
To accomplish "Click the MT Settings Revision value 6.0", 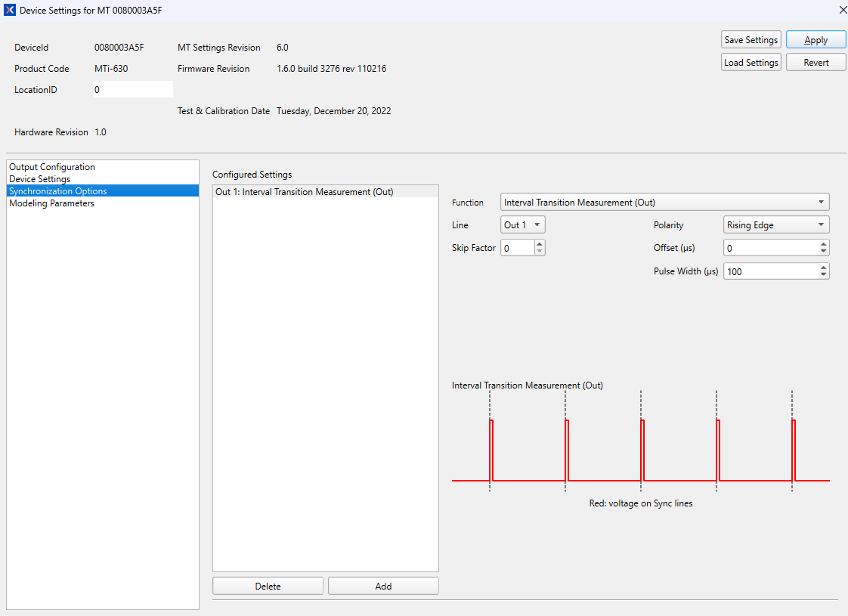I will [283, 48].
